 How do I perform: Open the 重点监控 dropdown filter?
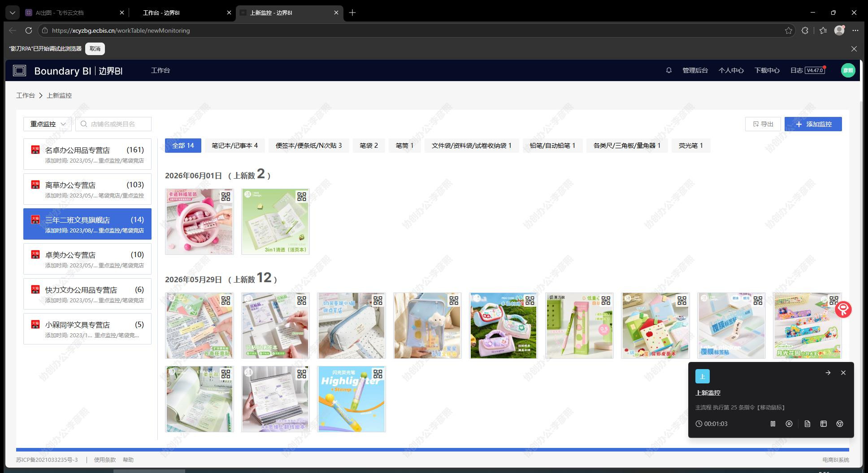point(48,124)
